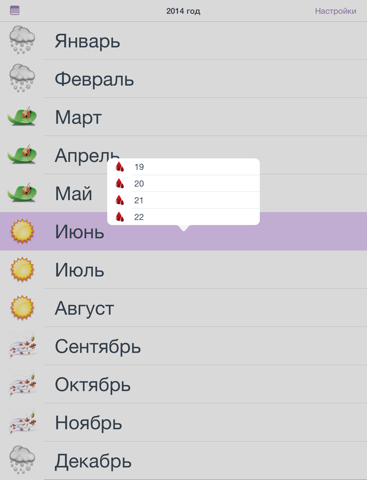Viewport: 367px width, 480px height.
Task: Tap the sun icon beside Август
Action: tap(22, 307)
